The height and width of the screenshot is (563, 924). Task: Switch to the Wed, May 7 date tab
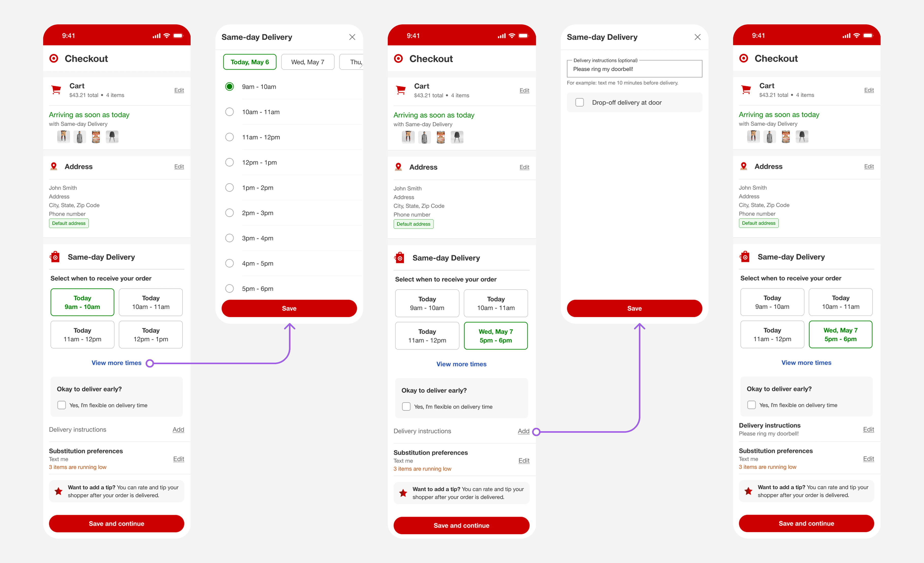point(307,62)
